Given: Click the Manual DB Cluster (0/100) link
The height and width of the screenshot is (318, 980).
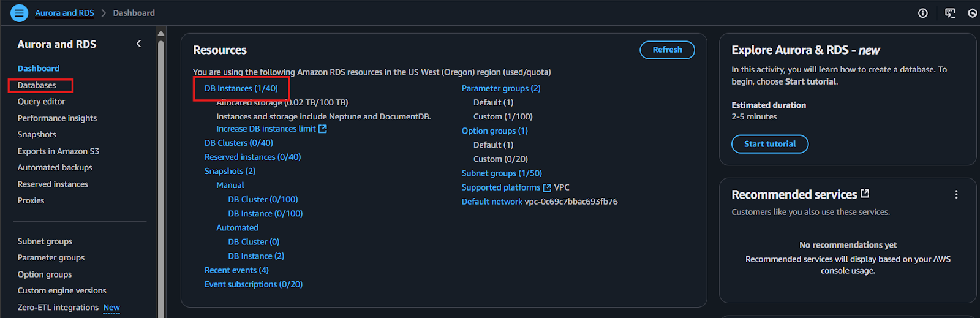Looking at the screenshot, I should (x=263, y=199).
